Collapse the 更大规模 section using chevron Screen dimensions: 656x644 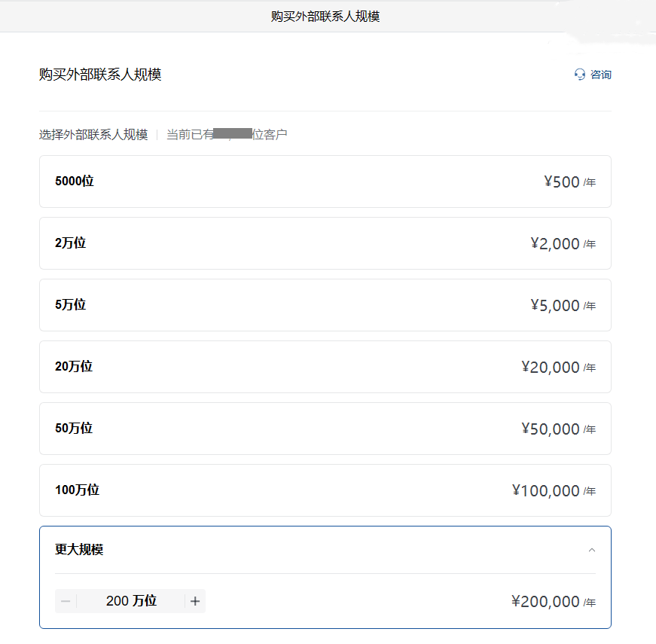click(x=591, y=550)
